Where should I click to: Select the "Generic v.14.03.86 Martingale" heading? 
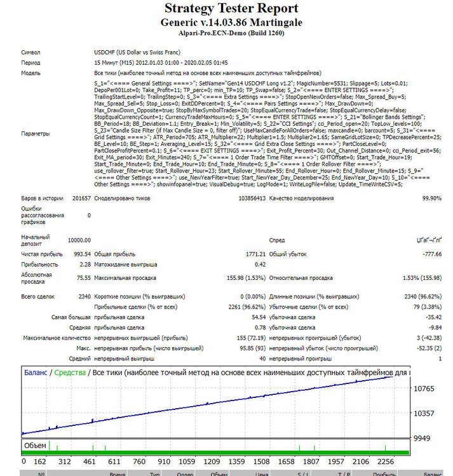[231, 22]
